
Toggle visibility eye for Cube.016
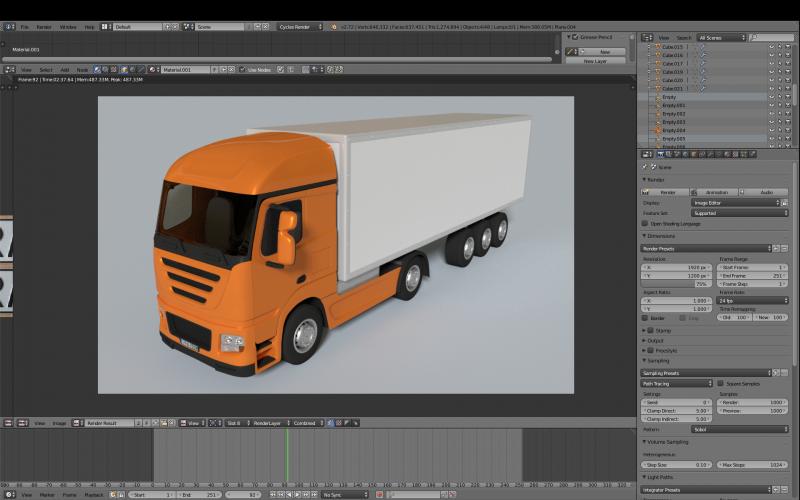(771, 55)
